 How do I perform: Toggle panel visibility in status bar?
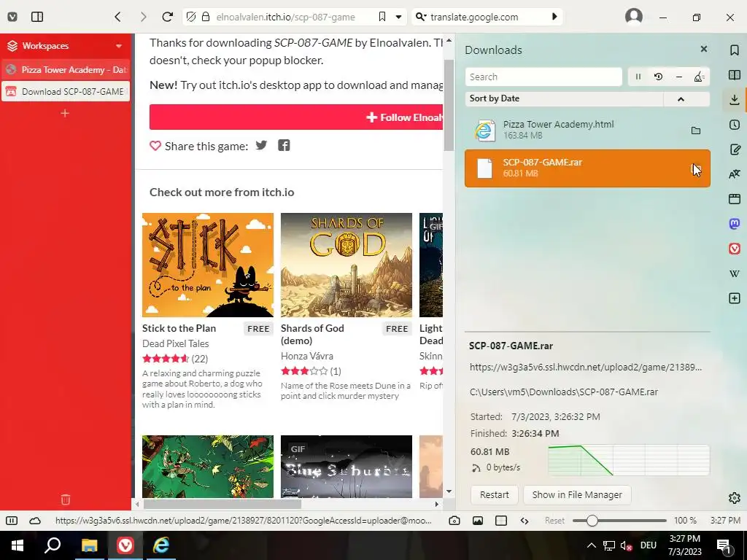click(12, 521)
